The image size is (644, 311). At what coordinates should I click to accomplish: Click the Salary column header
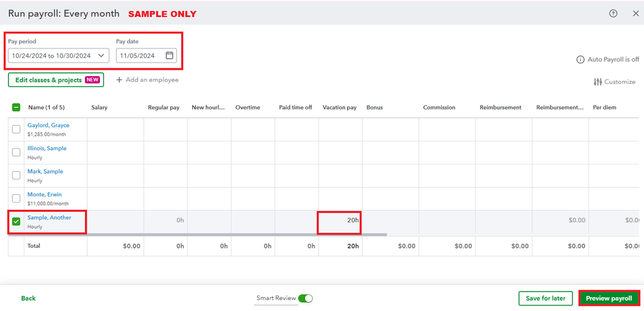pyautogui.click(x=99, y=108)
